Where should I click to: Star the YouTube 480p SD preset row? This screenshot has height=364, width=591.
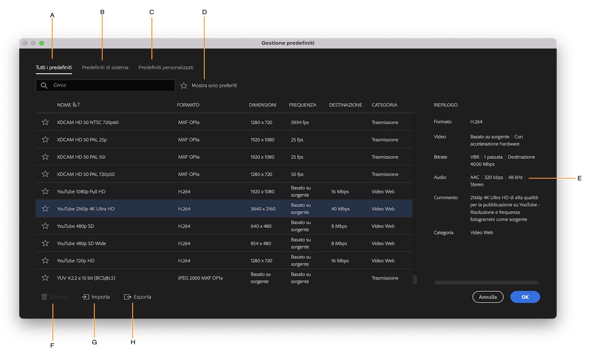[x=45, y=226]
